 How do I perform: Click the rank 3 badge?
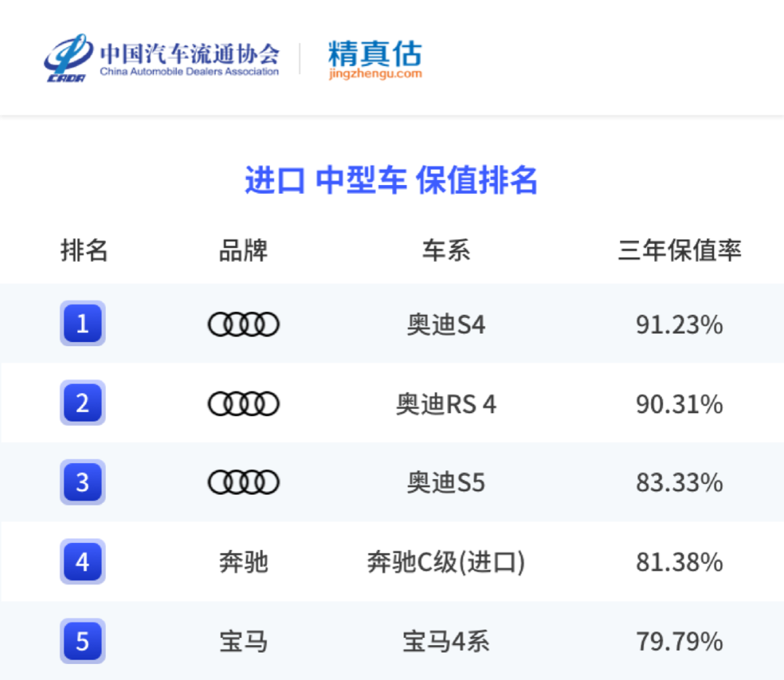(83, 482)
